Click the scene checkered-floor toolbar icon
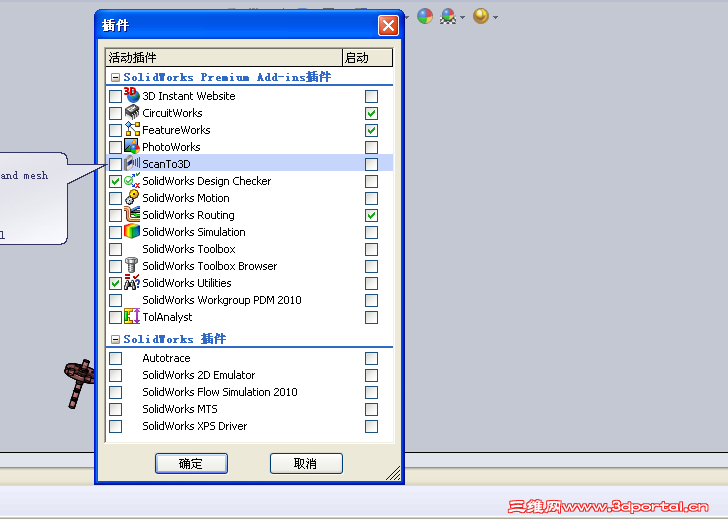Screen dimensions: 728x520 (448, 16)
